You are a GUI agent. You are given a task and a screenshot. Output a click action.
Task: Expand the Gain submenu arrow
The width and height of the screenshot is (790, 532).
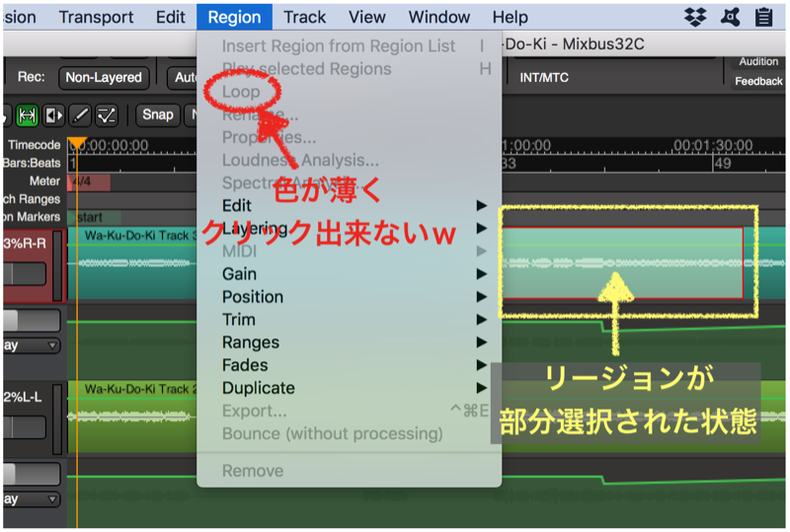click(482, 274)
